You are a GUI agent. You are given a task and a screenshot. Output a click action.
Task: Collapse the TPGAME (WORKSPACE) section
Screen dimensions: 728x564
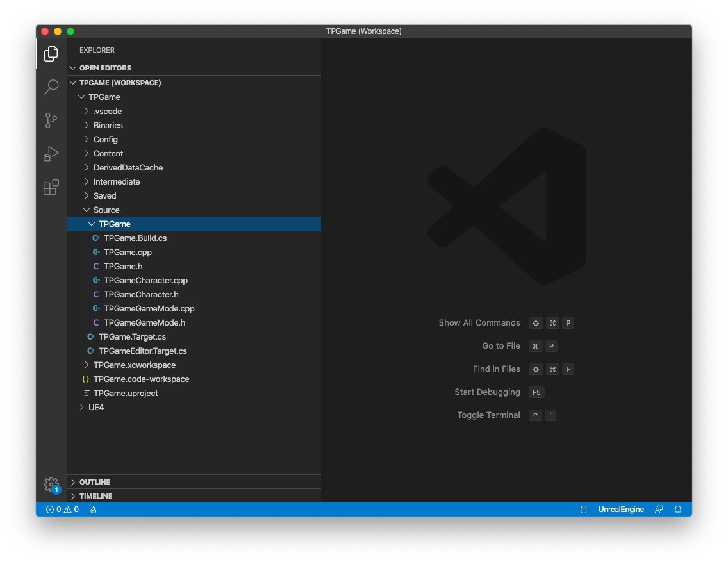click(x=194, y=83)
